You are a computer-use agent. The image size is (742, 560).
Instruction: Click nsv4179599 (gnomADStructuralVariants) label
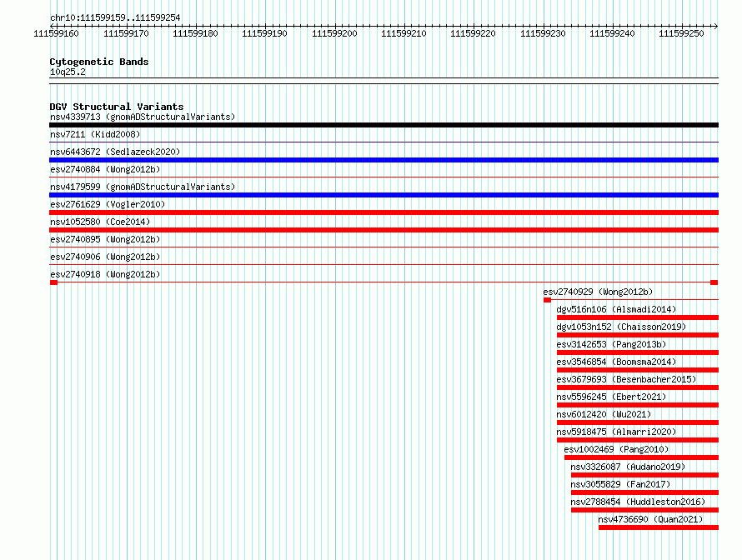(x=143, y=187)
